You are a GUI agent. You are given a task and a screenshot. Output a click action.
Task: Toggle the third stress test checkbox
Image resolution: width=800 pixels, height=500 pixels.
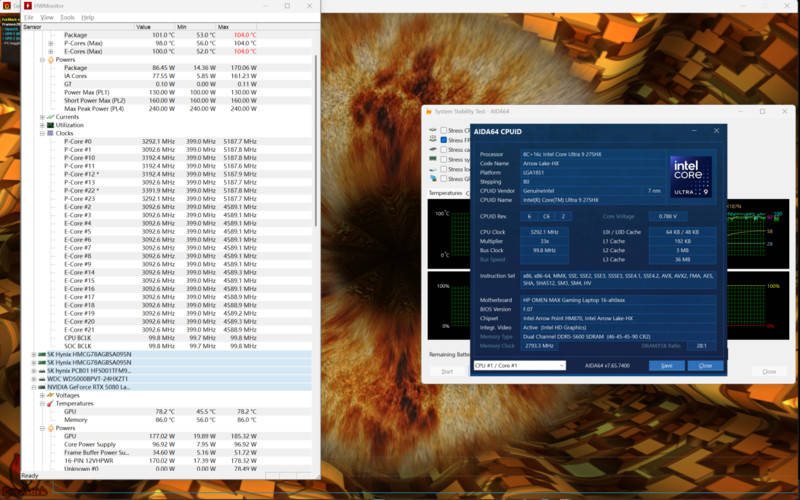444,150
